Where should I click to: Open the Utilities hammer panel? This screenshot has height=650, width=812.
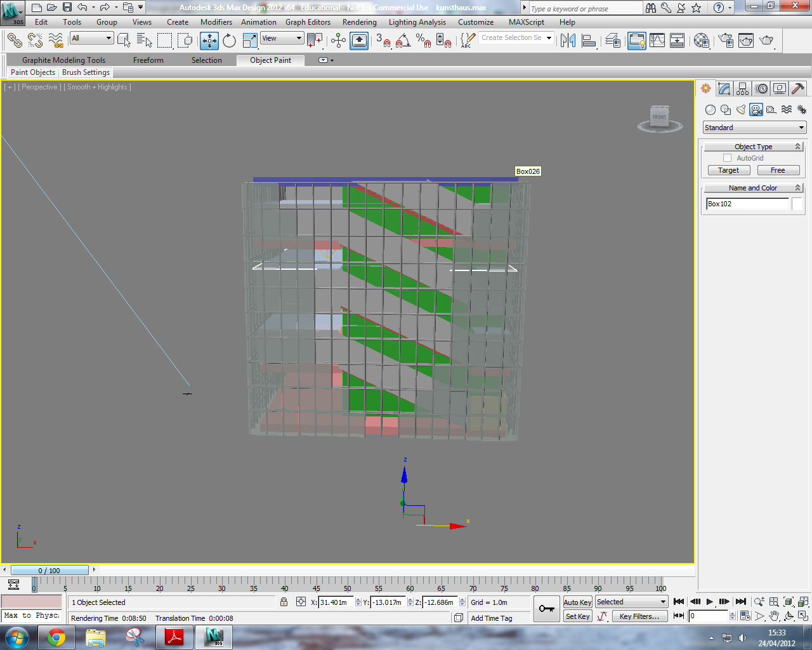click(x=798, y=89)
